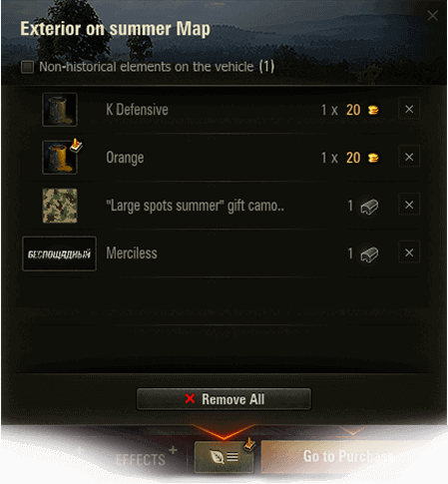Click the Merciless item name

point(132,253)
